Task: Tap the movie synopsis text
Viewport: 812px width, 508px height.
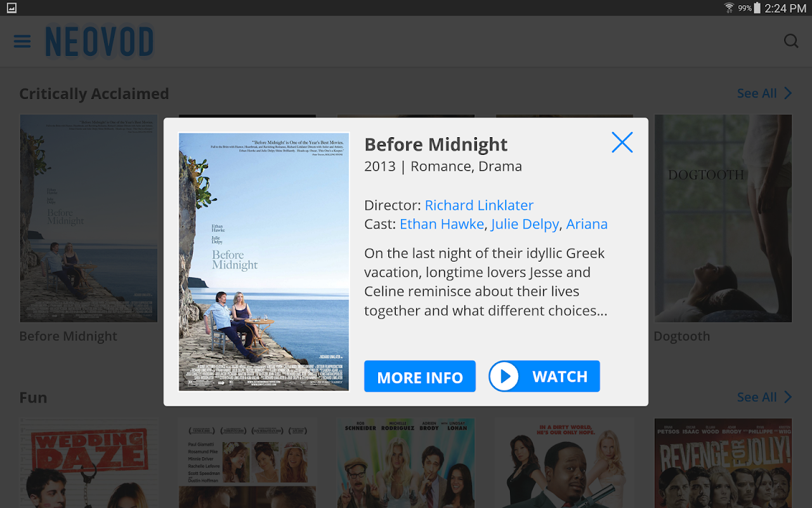Action: [x=486, y=282]
